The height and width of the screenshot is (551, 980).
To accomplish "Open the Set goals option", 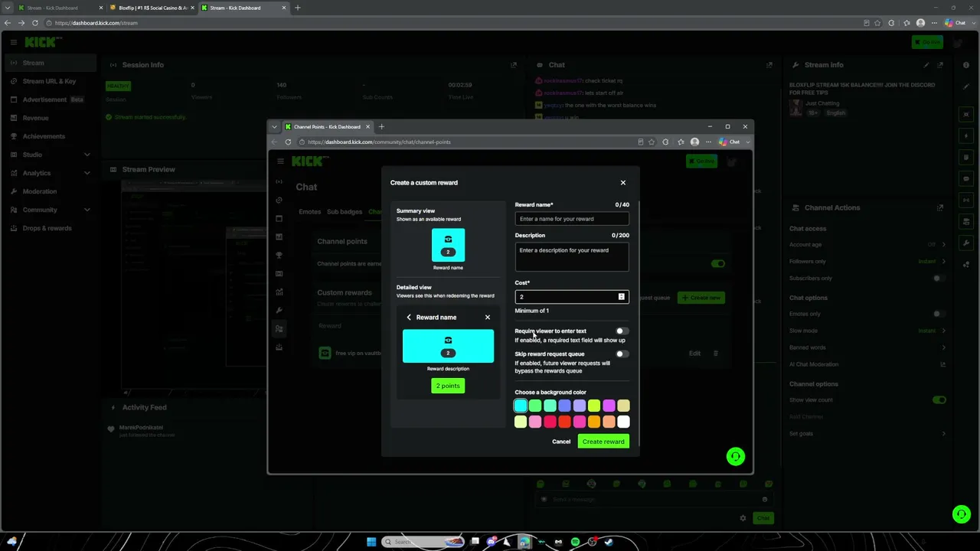I will (x=867, y=434).
